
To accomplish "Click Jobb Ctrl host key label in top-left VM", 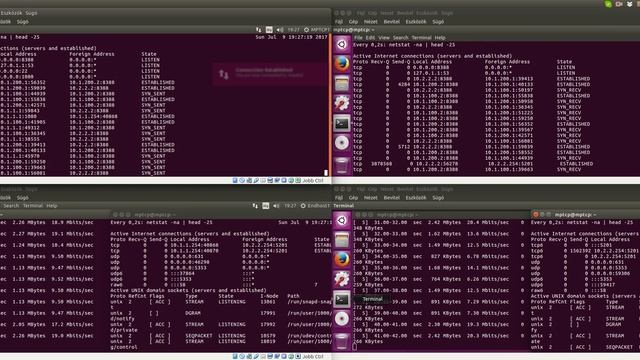I will pyautogui.click(x=313, y=180).
